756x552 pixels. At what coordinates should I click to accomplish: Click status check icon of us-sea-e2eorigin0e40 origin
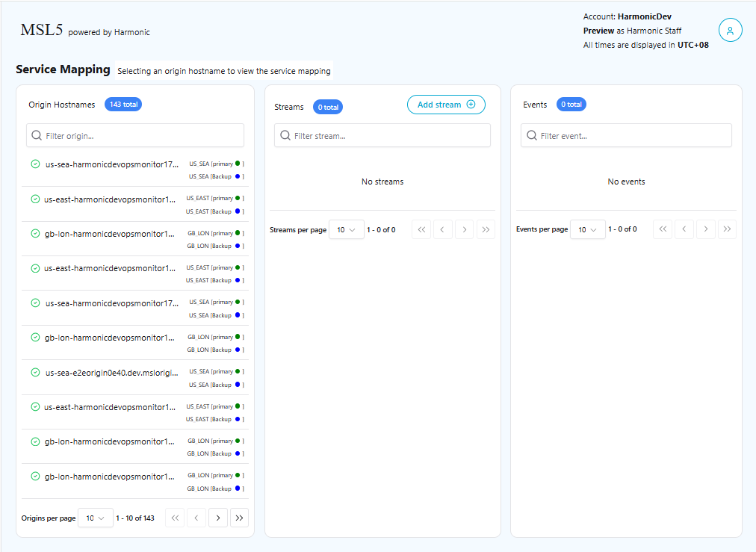35,372
